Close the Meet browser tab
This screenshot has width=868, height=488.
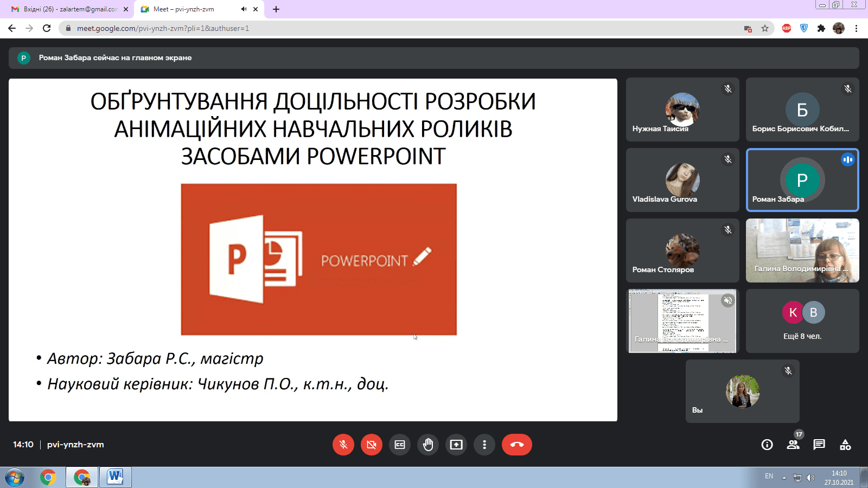256,9
